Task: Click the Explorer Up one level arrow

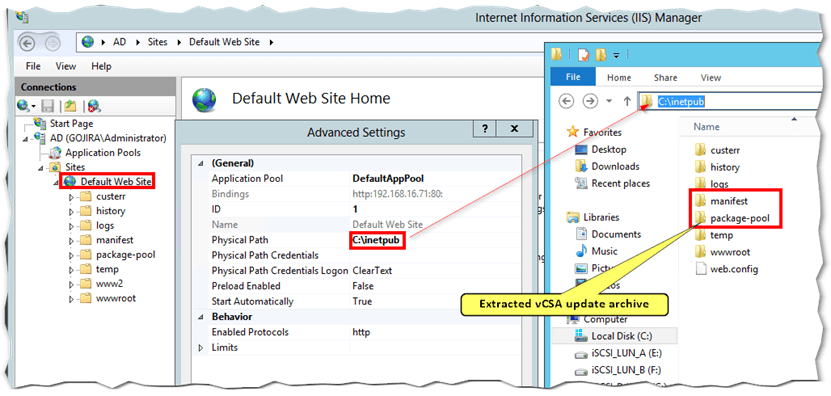Action: point(627,101)
